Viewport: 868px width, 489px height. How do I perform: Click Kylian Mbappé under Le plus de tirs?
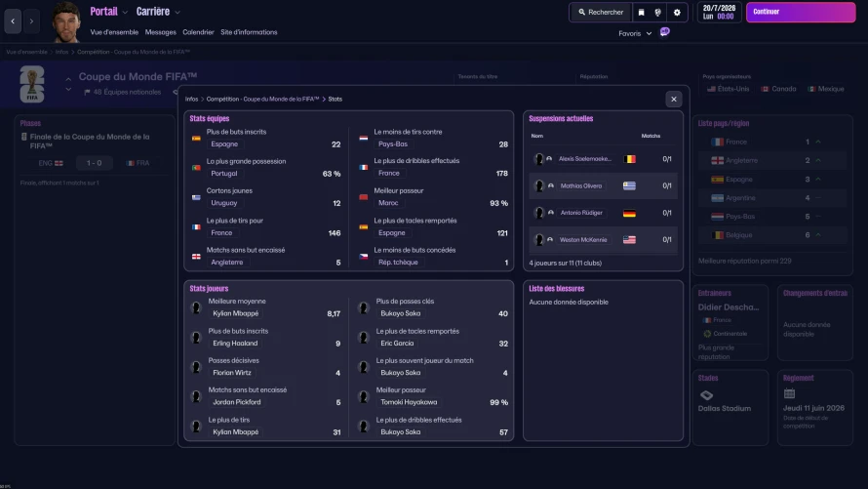(235, 432)
